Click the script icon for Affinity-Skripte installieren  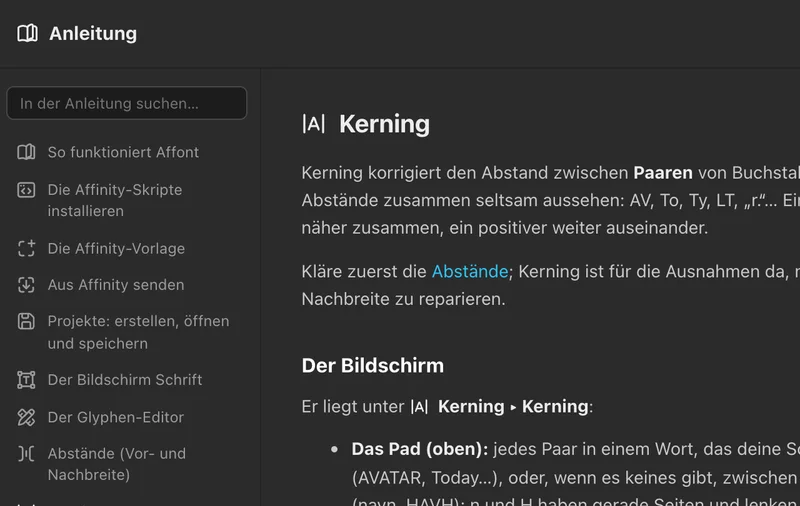click(27, 190)
